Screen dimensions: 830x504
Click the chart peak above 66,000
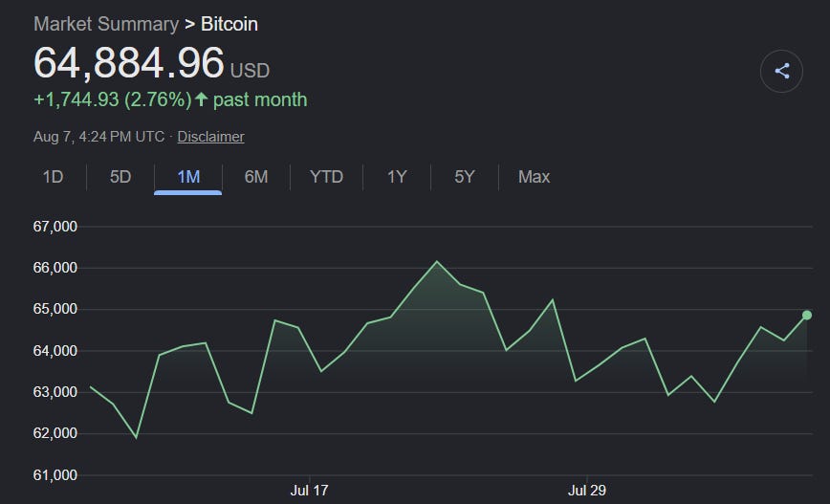tap(437, 261)
